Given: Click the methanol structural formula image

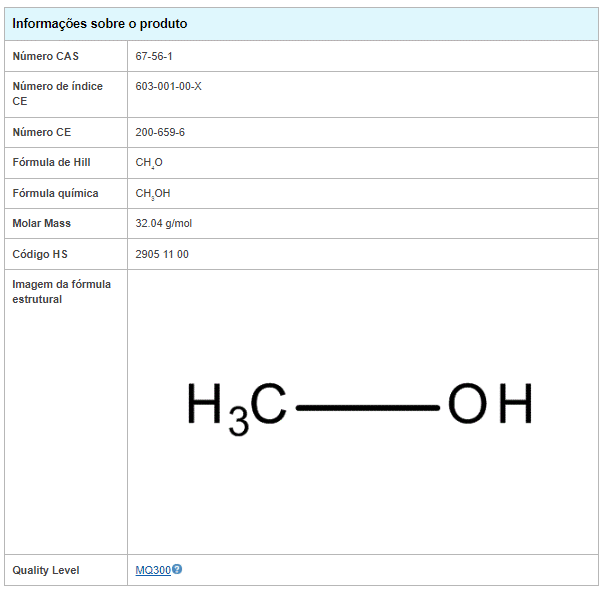Looking at the screenshot, I should [360, 408].
